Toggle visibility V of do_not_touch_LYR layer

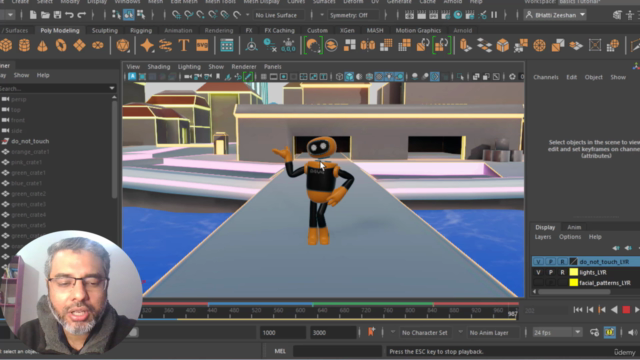(x=538, y=262)
